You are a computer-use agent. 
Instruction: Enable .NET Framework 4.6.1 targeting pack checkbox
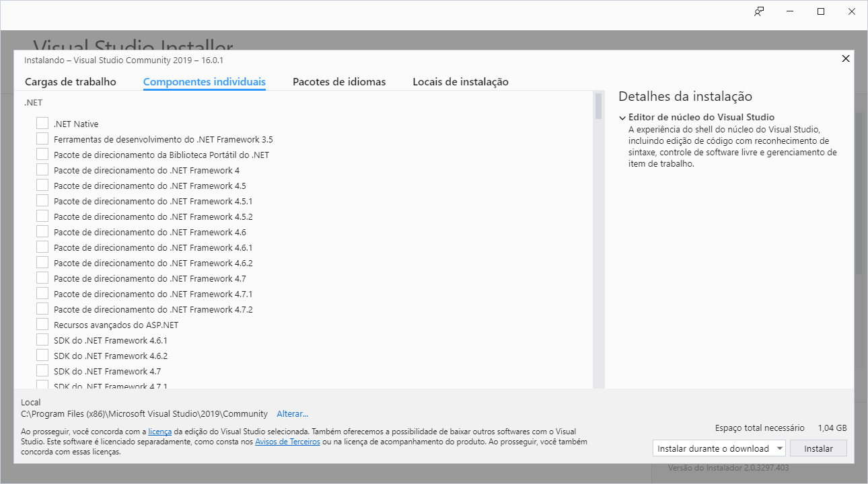[42, 247]
